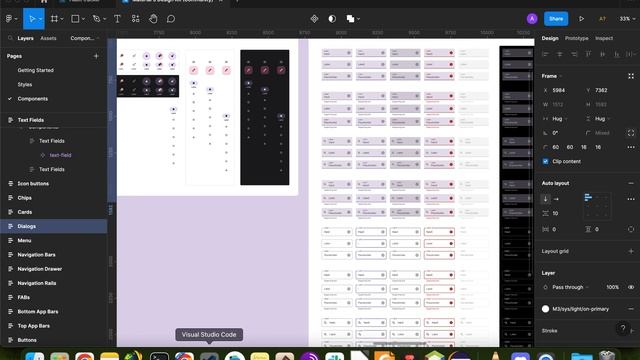Toggle the Clip content checkbox
The height and width of the screenshot is (360, 640).
tap(545, 161)
